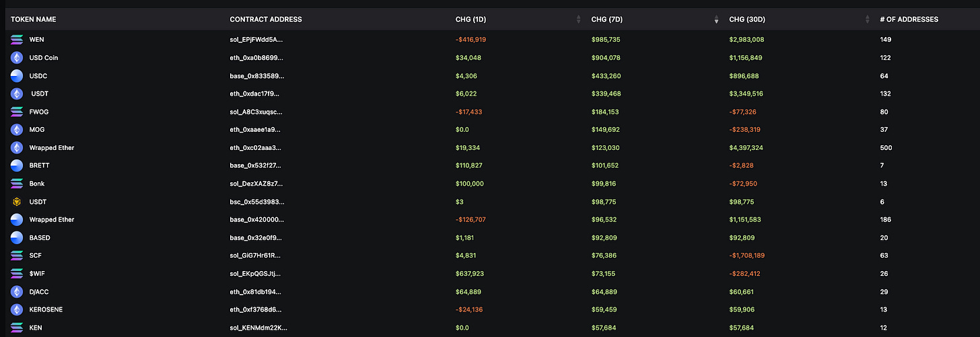Click the Ethereum icon beside eth_0xdac17f9

(x=17, y=94)
